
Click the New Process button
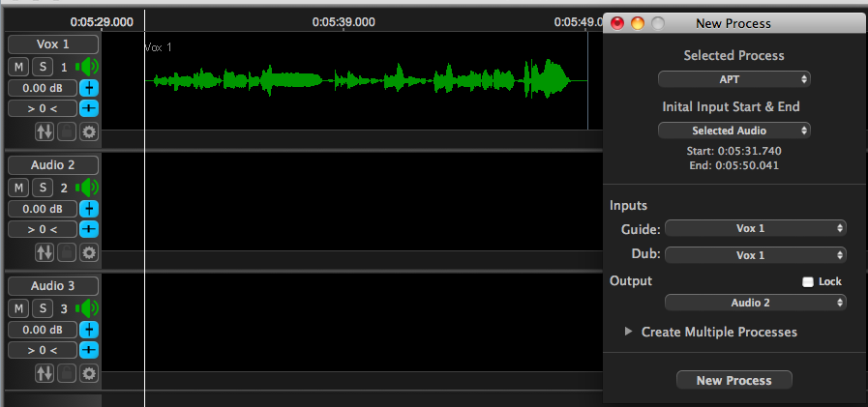[733, 380]
